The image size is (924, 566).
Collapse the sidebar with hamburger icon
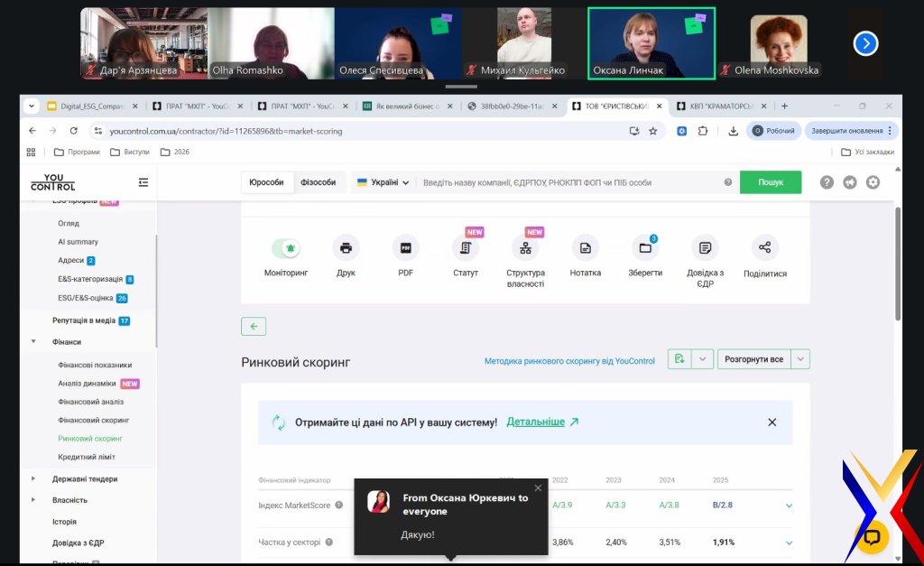tap(143, 182)
